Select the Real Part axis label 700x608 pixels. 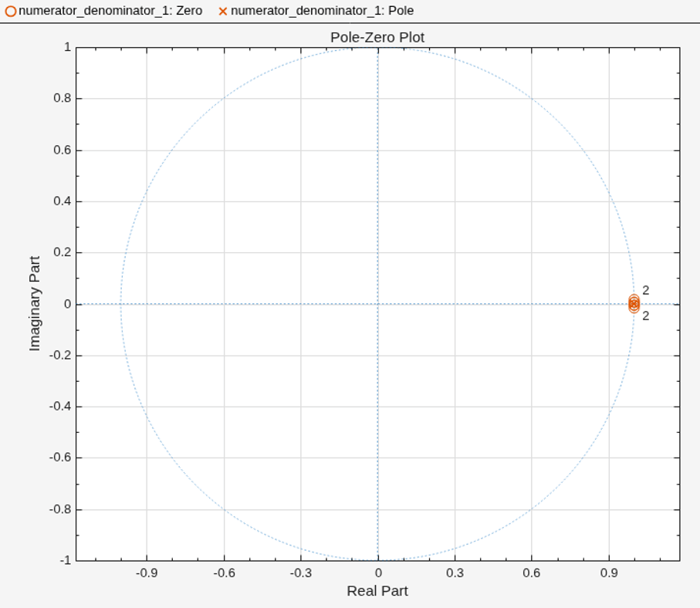pos(377,591)
